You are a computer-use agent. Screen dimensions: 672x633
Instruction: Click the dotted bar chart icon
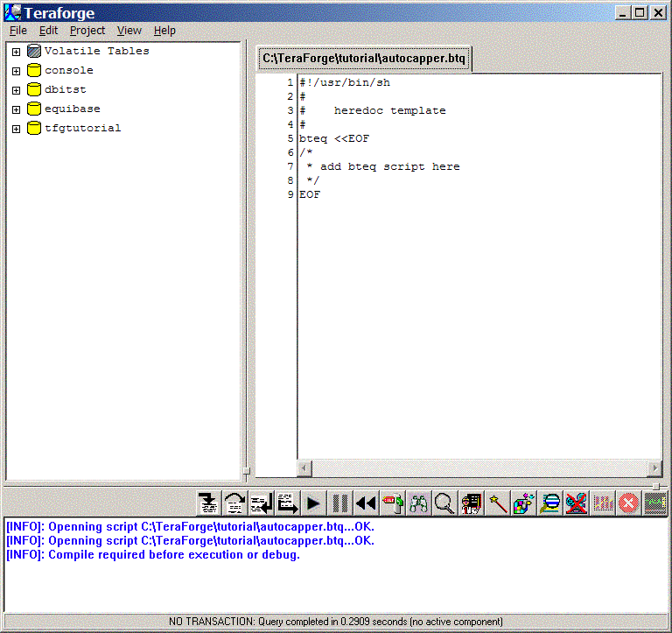click(x=603, y=503)
